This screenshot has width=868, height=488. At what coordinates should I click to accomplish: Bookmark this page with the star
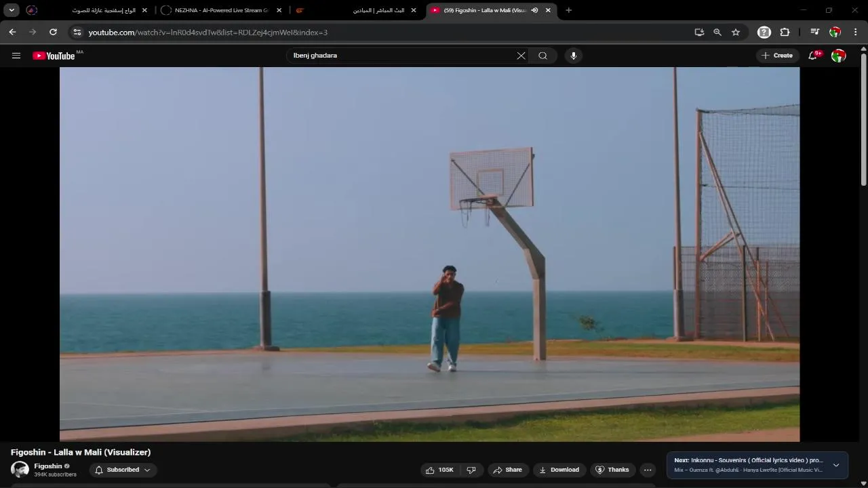point(736,32)
